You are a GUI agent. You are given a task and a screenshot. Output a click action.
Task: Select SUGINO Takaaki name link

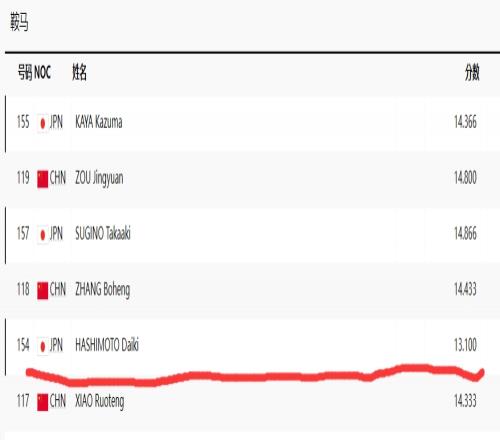pos(103,233)
